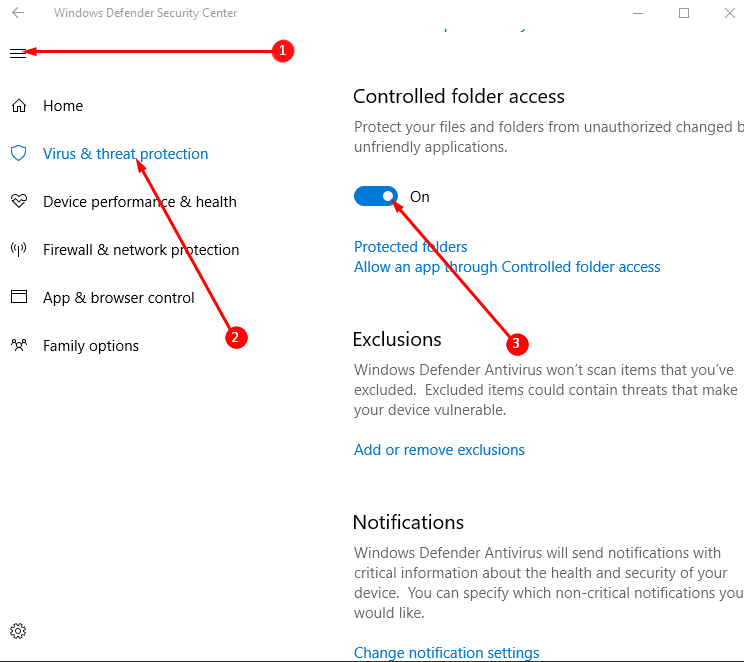Open Firewall & network protection

coord(141,250)
